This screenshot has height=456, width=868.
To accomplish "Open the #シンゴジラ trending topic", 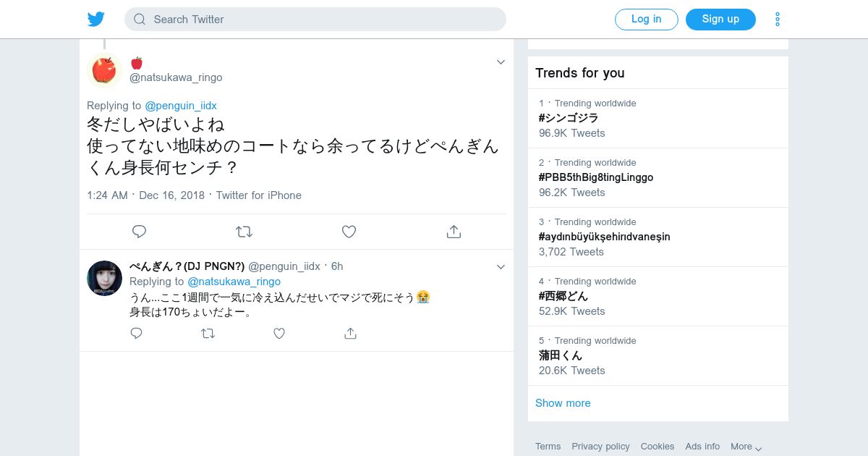I will 569,118.
